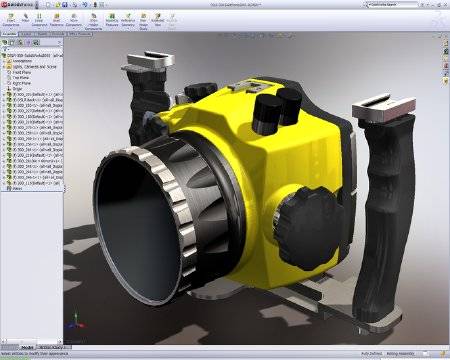Click Fully Defined status text
The height and width of the screenshot is (360, 450).
tap(371, 354)
